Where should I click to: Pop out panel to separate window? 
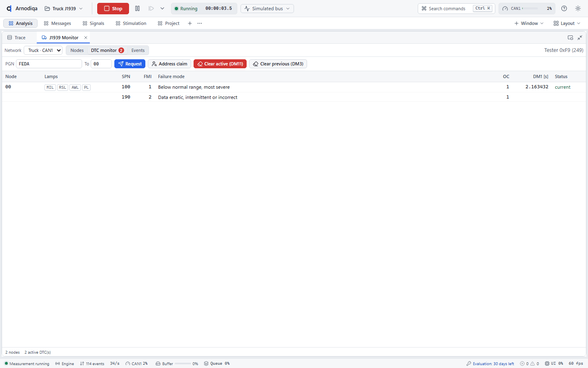(570, 38)
